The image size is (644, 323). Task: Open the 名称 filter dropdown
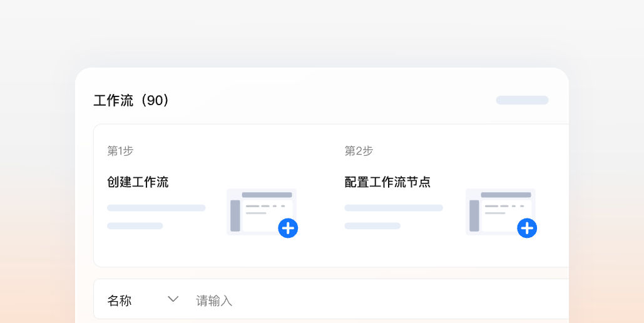click(143, 300)
